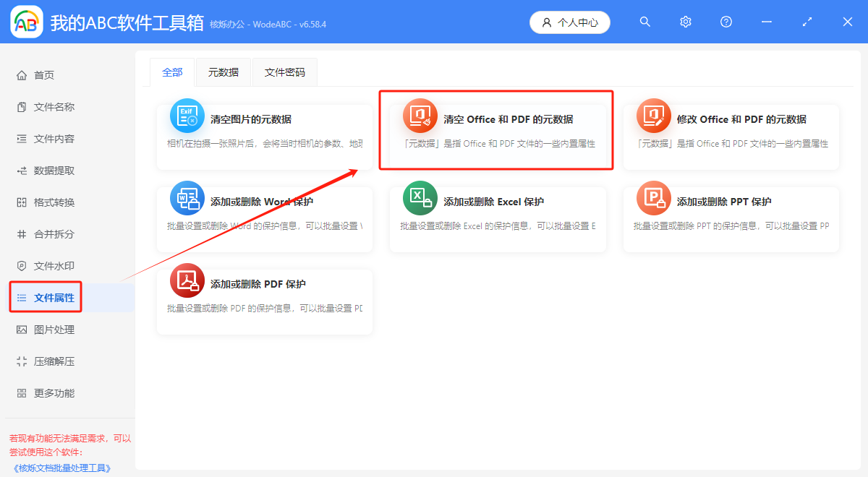Open 压缩解压 sidebar section
The image size is (868, 477).
54,361
